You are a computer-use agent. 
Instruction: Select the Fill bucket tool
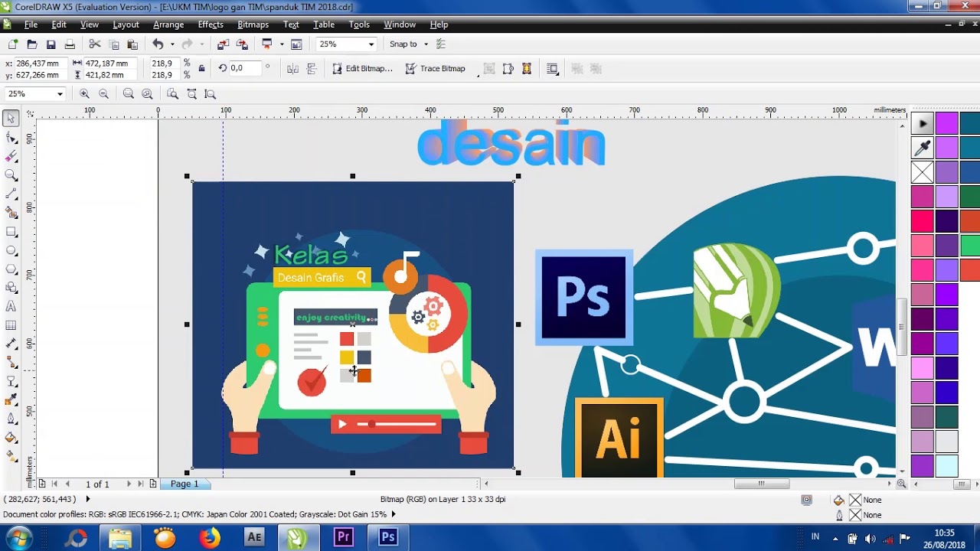tap(11, 438)
